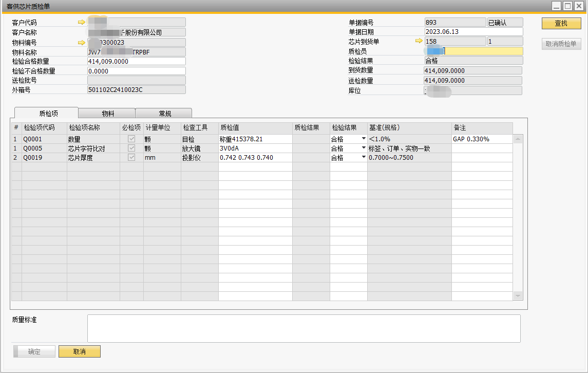Click the 基准(规格) column header
The width and height of the screenshot is (588, 373).
point(409,127)
